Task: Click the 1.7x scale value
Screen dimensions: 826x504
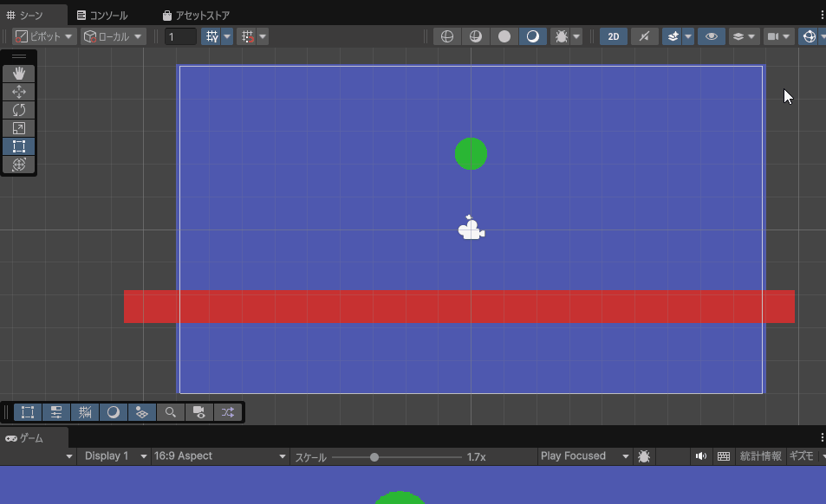Action: (476, 457)
